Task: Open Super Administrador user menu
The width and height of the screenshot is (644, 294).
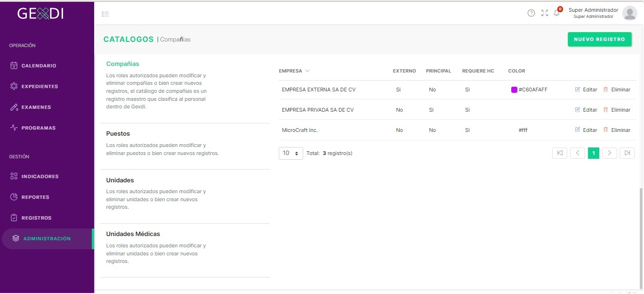Action: (593, 13)
